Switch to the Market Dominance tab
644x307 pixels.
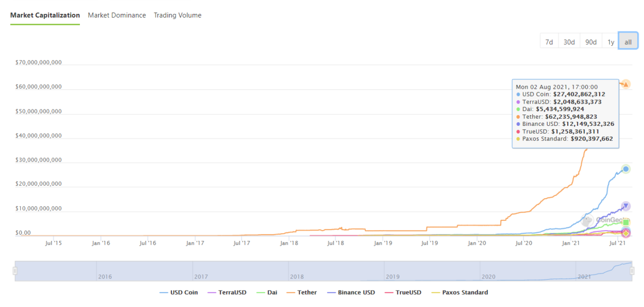pos(117,15)
